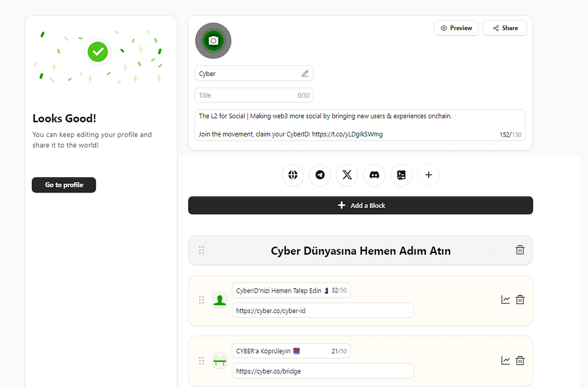This screenshot has width=588, height=389.
Task: Grab drag handle of CyberID link block
Action: pos(201,300)
